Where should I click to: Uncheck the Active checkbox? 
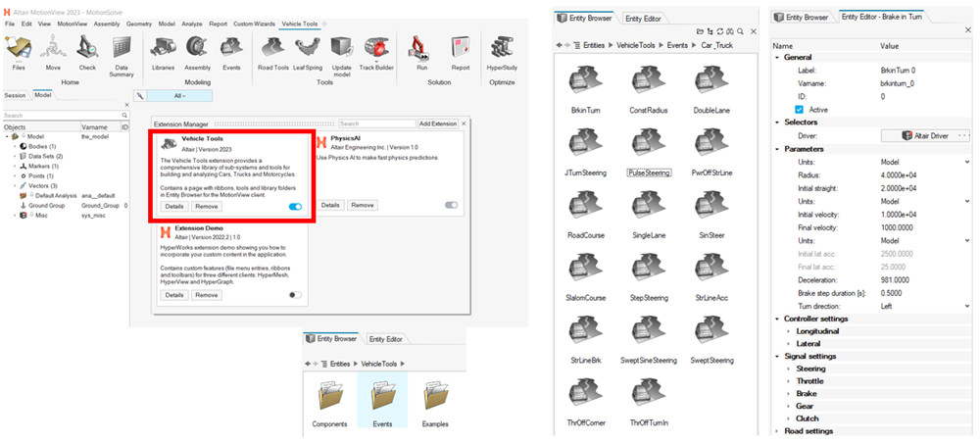[x=800, y=110]
